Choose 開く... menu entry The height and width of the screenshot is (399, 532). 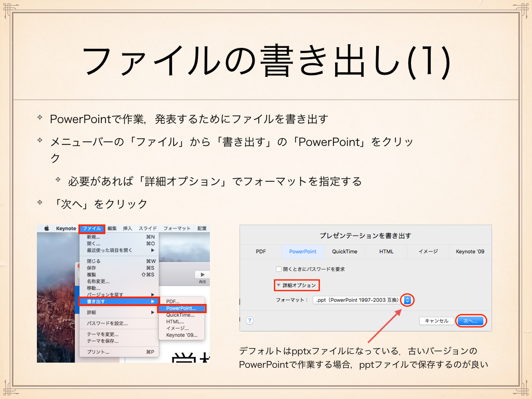click(119, 244)
